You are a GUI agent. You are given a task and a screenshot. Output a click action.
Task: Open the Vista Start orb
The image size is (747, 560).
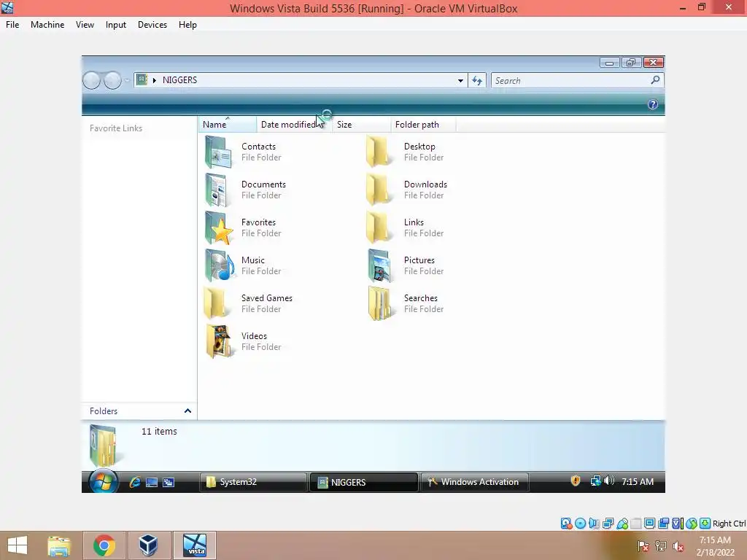[102, 482]
